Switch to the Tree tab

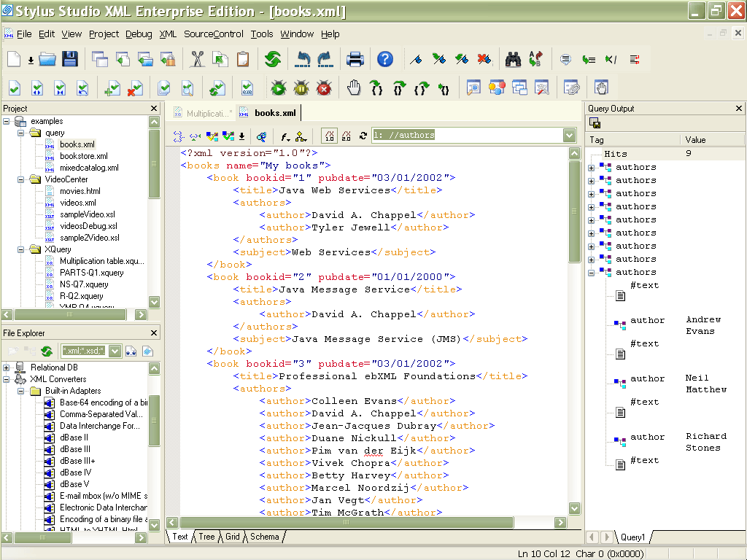[206, 537]
